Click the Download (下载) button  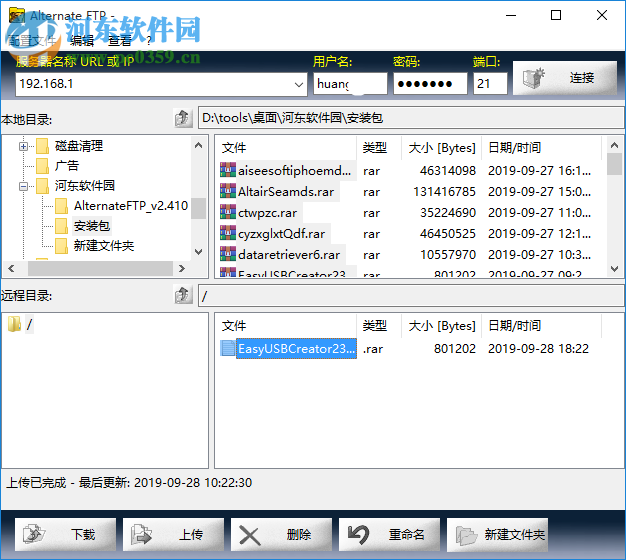(65, 534)
